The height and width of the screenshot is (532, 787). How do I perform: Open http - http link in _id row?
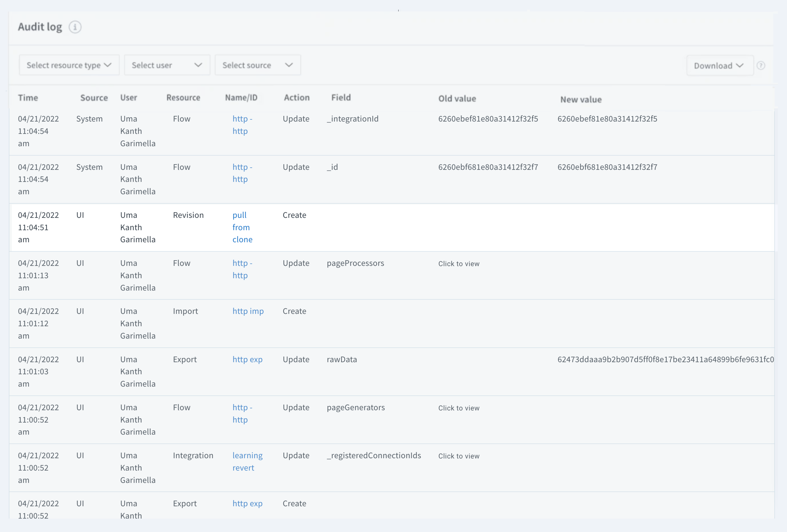click(243, 173)
